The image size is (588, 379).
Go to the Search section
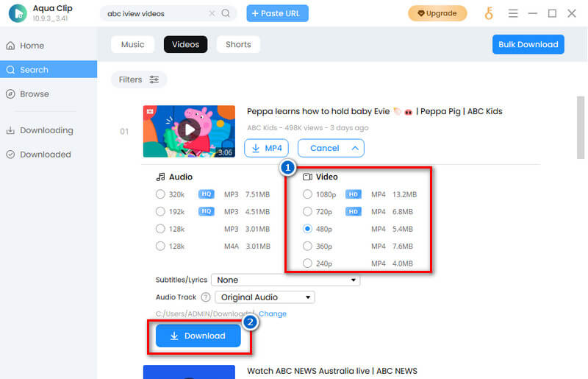click(49, 69)
